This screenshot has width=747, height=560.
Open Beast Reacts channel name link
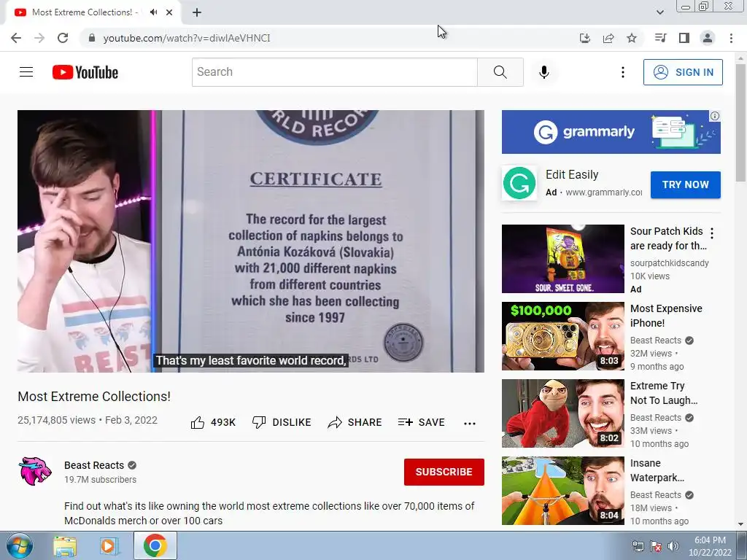94,465
